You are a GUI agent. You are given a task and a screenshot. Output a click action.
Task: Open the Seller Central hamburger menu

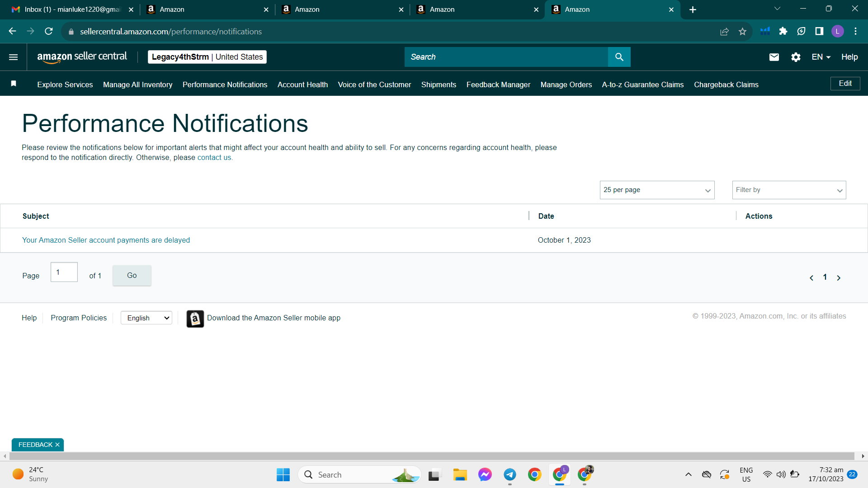(x=14, y=57)
